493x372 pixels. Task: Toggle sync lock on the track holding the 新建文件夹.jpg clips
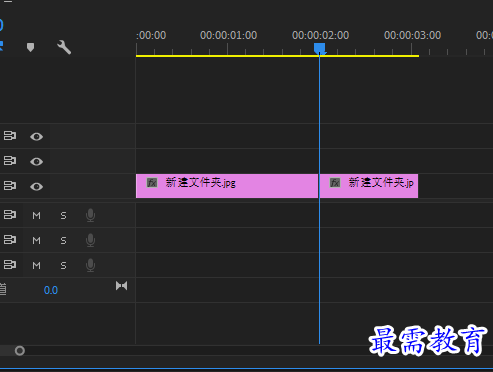tap(10, 186)
